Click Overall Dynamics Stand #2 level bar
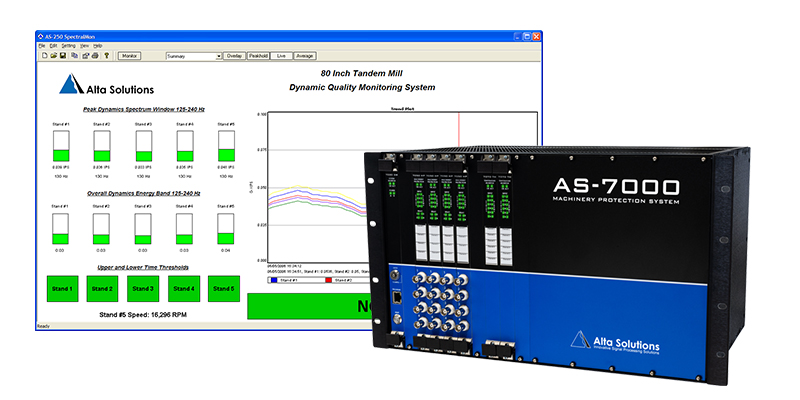Viewport: 800px width, 400px height. coord(101,229)
